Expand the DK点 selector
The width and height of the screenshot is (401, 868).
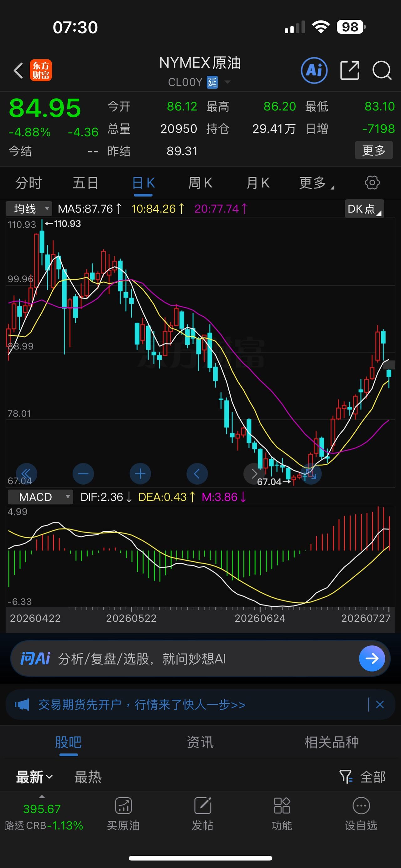(x=365, y=209)
